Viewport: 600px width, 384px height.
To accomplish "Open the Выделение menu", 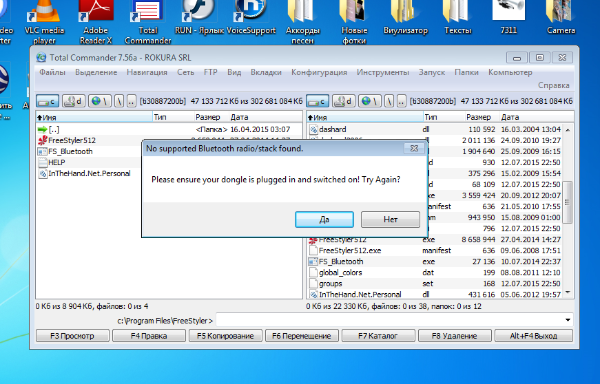I will (x=96, y=72).
